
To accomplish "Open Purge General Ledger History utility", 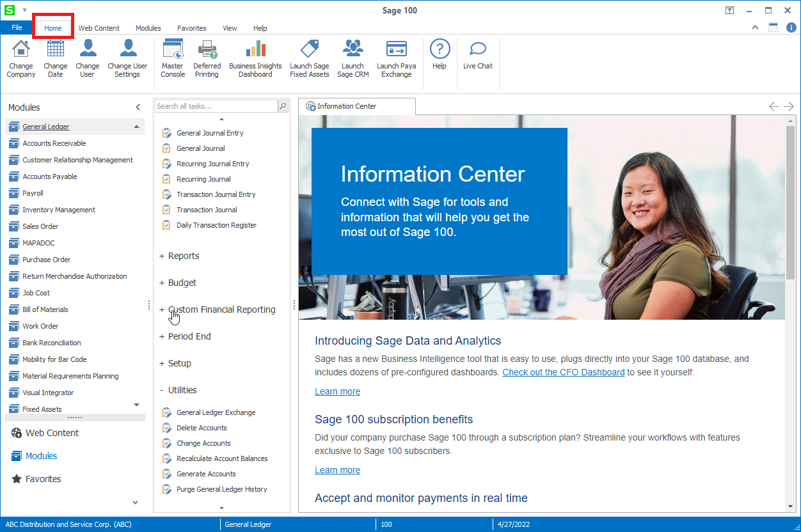I will click(221, 489).
